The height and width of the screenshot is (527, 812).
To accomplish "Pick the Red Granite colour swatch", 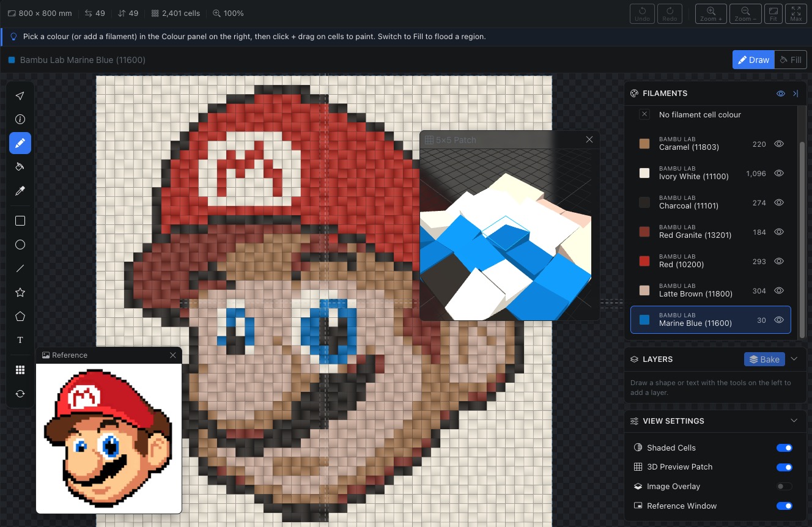I will tap(644, 232).
